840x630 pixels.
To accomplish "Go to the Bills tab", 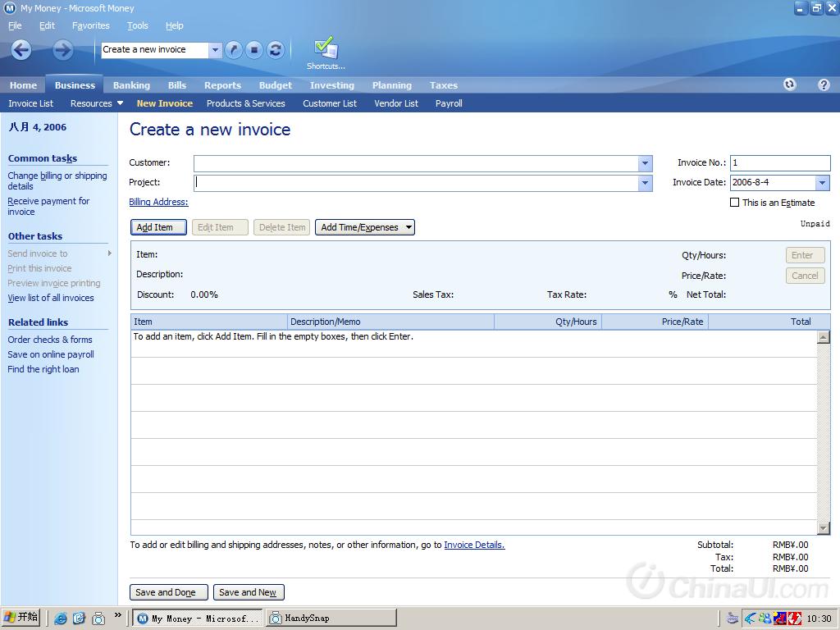I will [177, 85].
